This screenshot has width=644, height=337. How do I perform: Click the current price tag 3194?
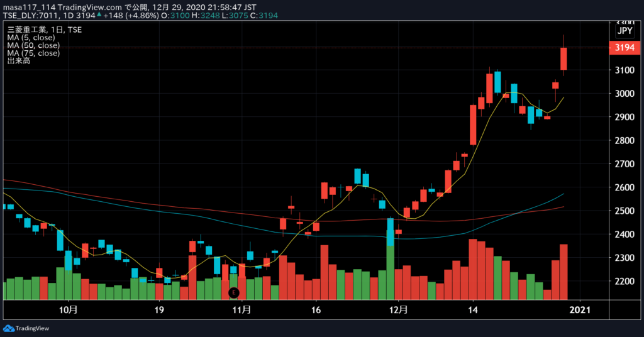[625, 48]
